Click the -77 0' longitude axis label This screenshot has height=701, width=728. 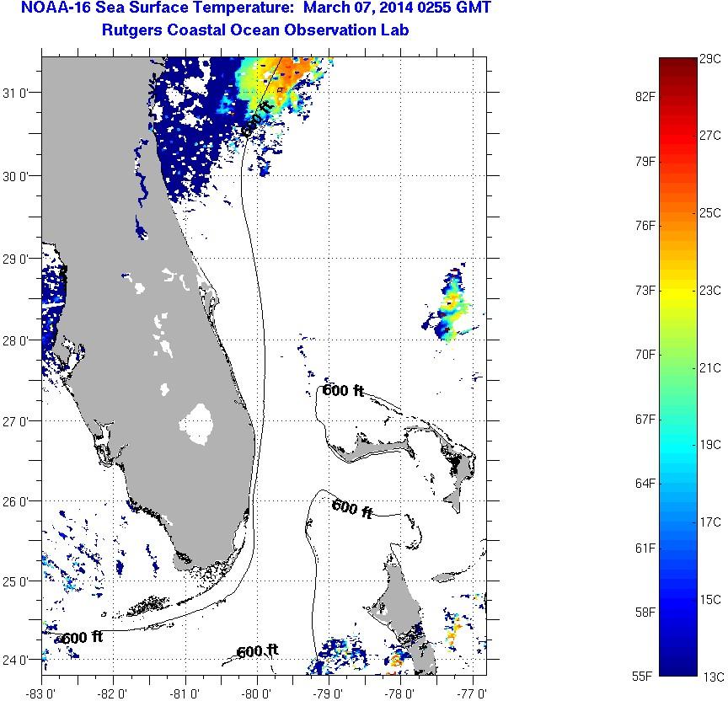[472, 692]
